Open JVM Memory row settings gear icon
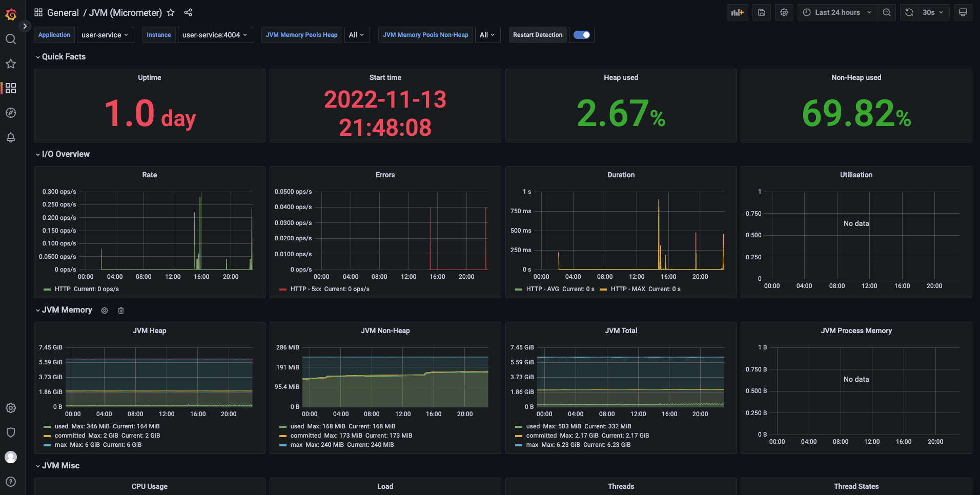Viewport: 980px width, 495px height. coord(104,311)
